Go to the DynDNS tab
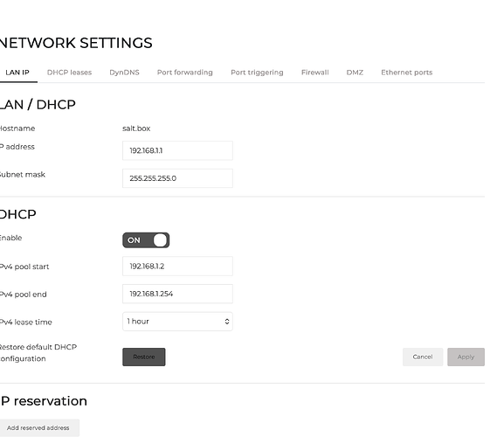 click(x=124, y=73)
